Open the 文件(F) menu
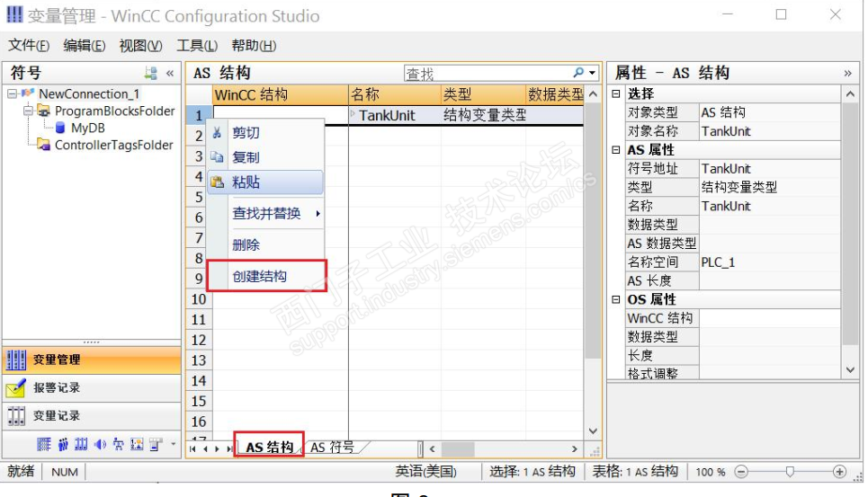The height and width of the screenshot is (497, 868). coord(29,45)
